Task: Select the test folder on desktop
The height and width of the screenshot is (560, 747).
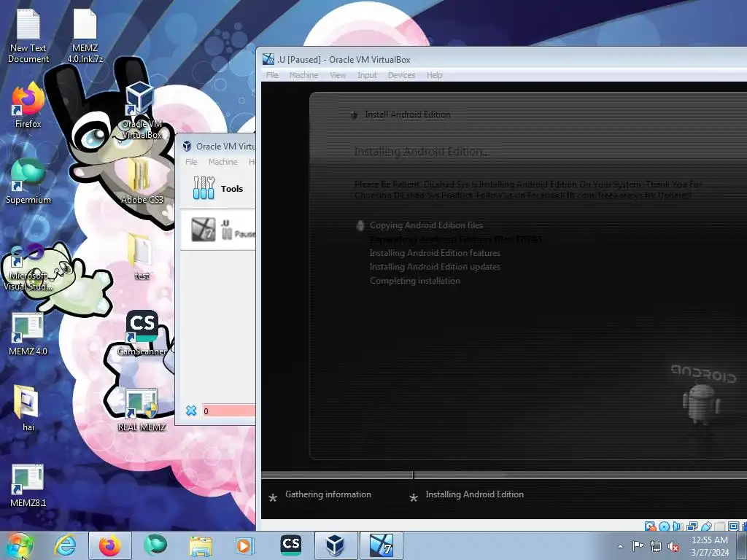Action: [142, 257]
